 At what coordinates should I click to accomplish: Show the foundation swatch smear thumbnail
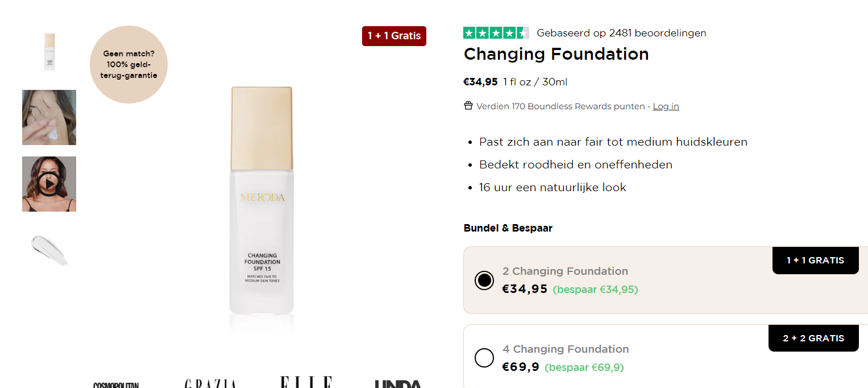pyautogui.click(x=49, y=250)
